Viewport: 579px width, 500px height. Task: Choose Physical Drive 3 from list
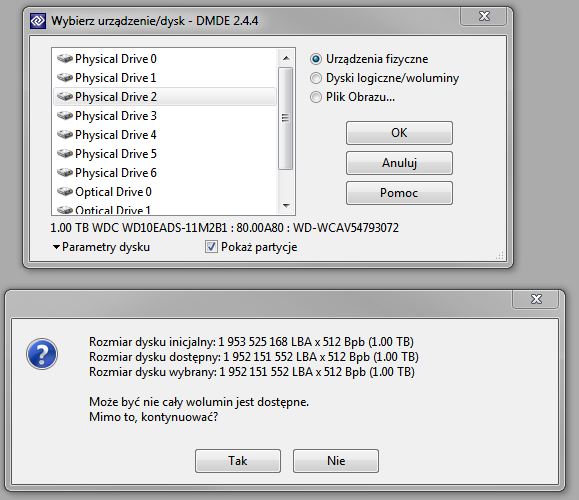(x=165, y=116)
